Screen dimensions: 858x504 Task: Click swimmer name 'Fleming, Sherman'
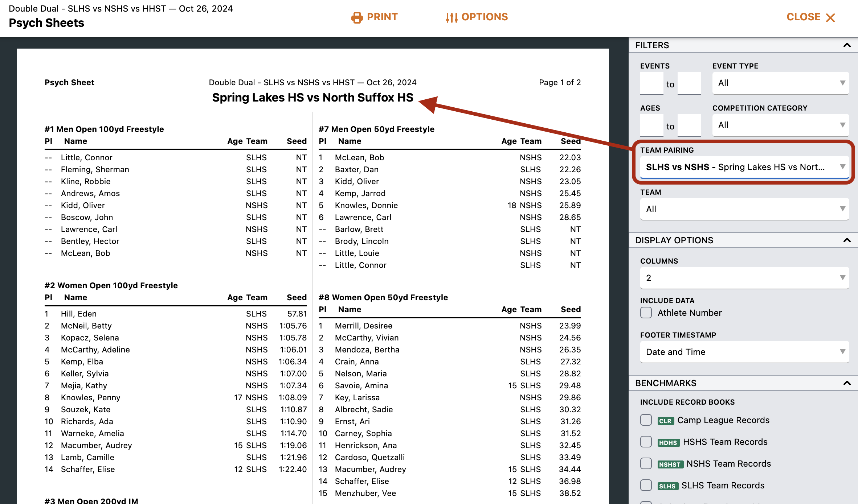95,169
